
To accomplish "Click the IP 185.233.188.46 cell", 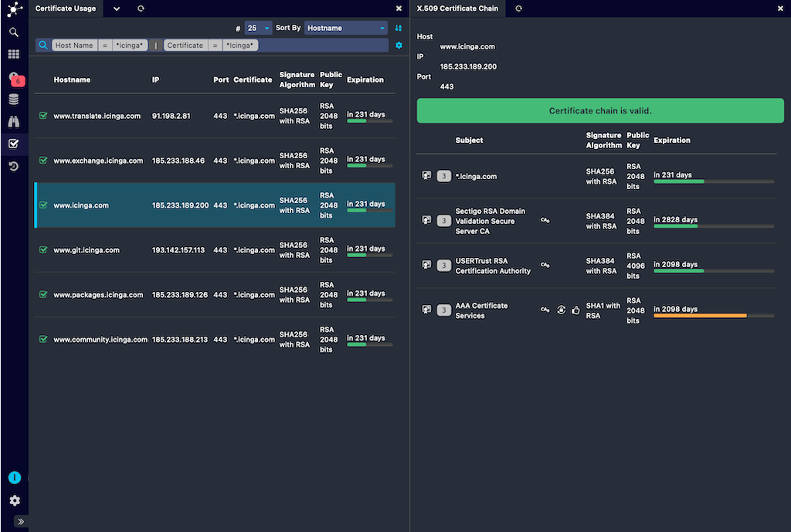I will pyautogui.click(x=178, y=161).
